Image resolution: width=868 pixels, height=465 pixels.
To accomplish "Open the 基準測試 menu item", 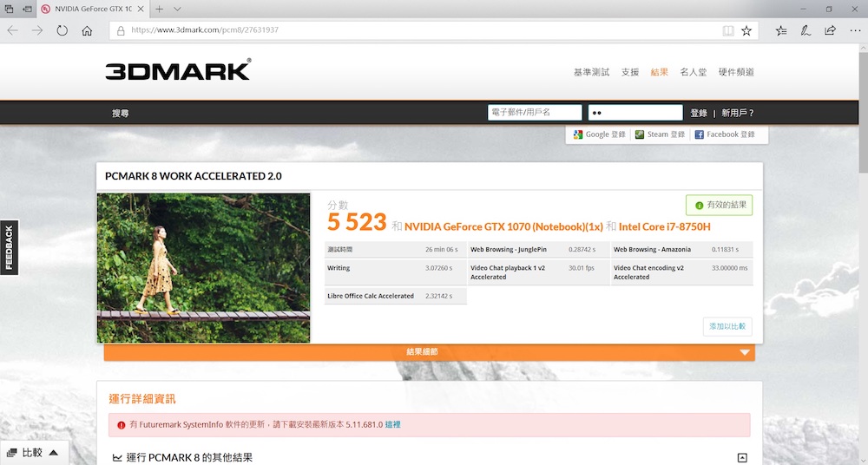I will pos(591,72).
